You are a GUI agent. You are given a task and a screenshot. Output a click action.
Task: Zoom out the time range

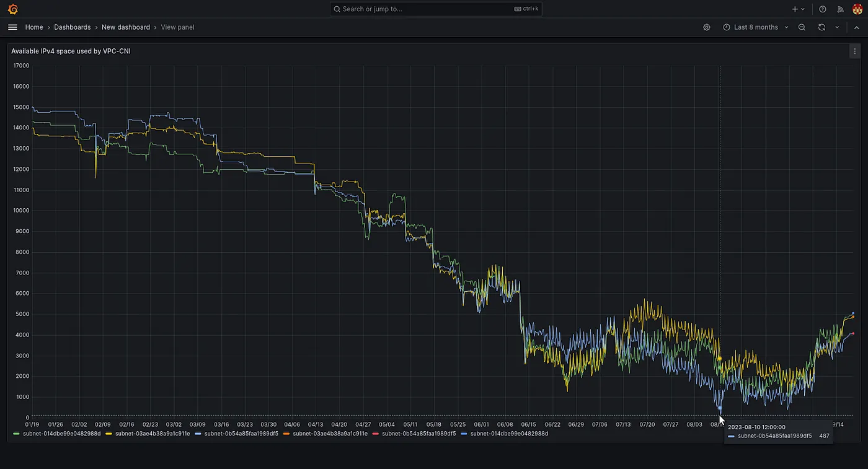(802, 27)
